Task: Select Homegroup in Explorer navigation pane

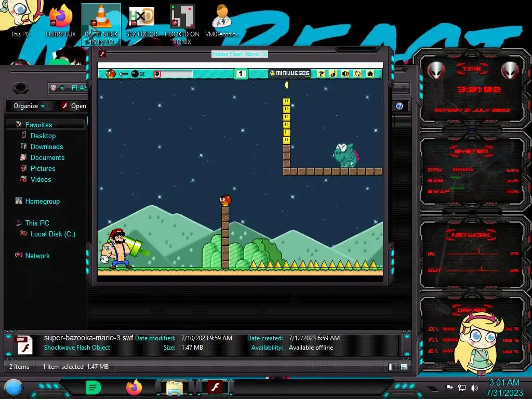Action: (43, 201)
